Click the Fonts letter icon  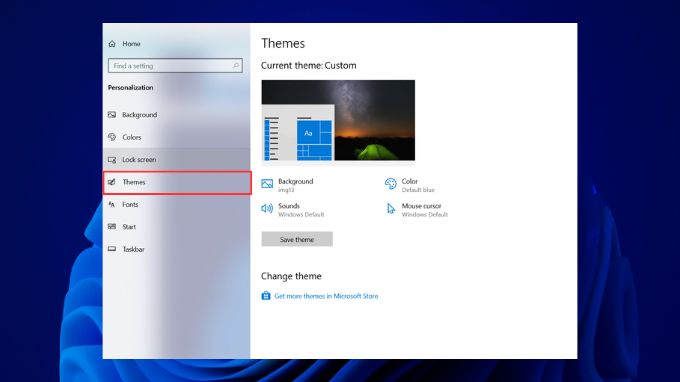click(x=112, y=204)
